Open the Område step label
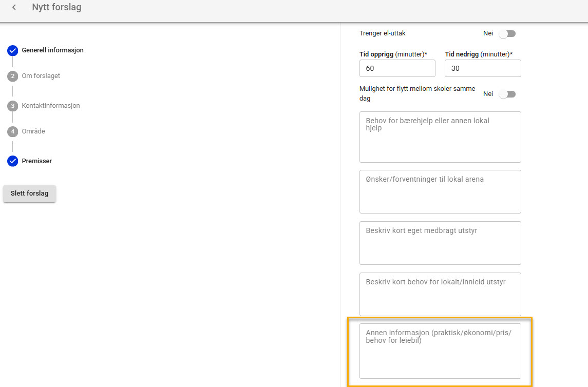588x387 pixels. [33, 131]
